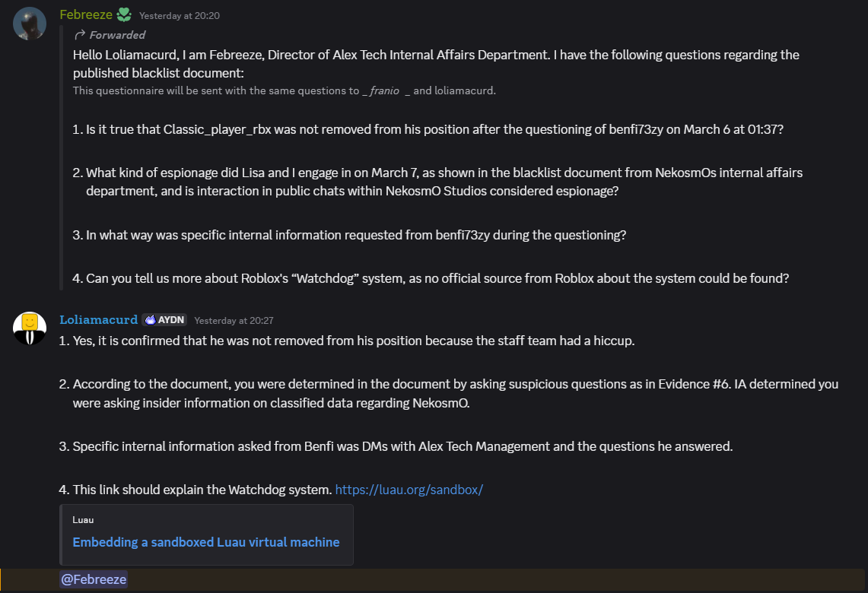Open Loliamacurd's avatar picture
Viewport: 868px width, 593px height.
(30, 328)
